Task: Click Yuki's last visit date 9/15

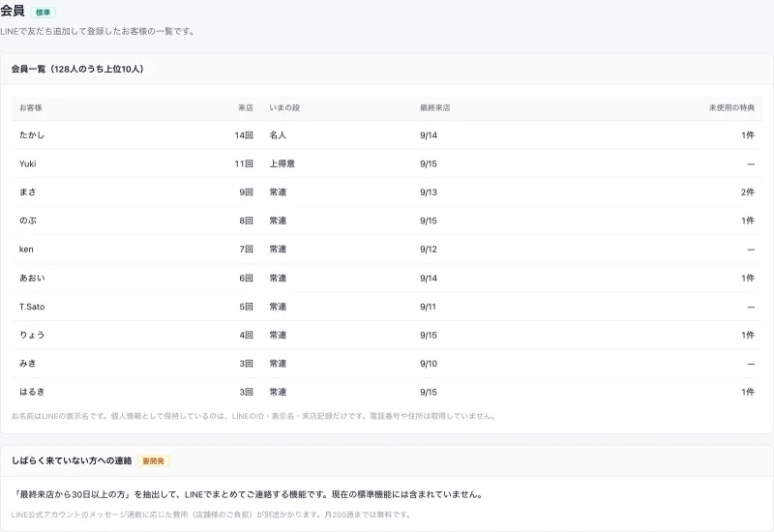Action: [429, 163]
